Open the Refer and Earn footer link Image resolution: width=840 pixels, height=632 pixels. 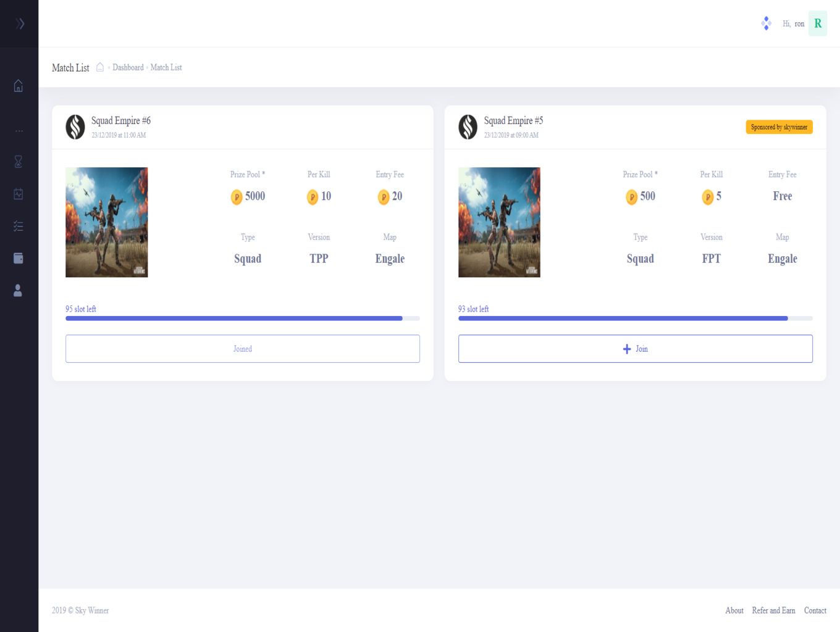tap(773, 610)
